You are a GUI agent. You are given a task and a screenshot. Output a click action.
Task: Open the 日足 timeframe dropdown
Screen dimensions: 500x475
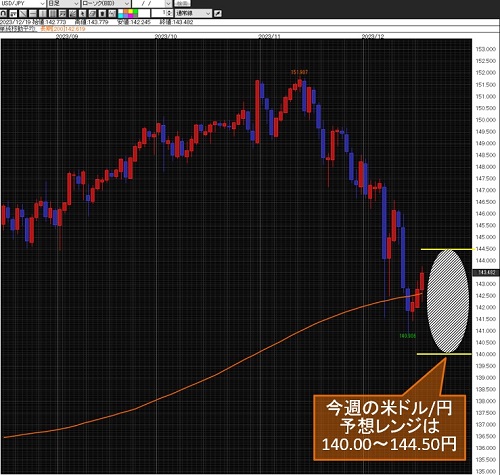pyautogui.click(x=64, y=3)
